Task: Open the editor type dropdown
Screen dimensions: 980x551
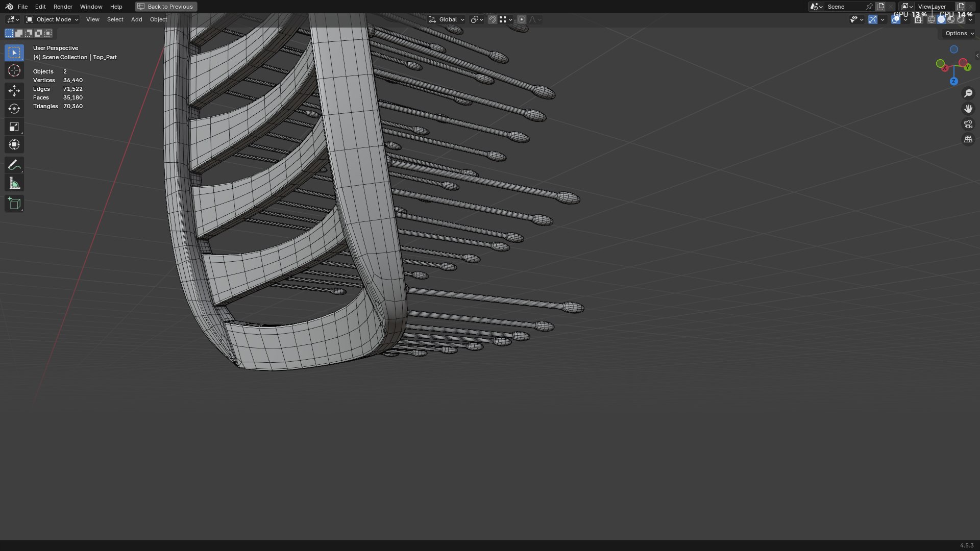Action: click(13, 19)
